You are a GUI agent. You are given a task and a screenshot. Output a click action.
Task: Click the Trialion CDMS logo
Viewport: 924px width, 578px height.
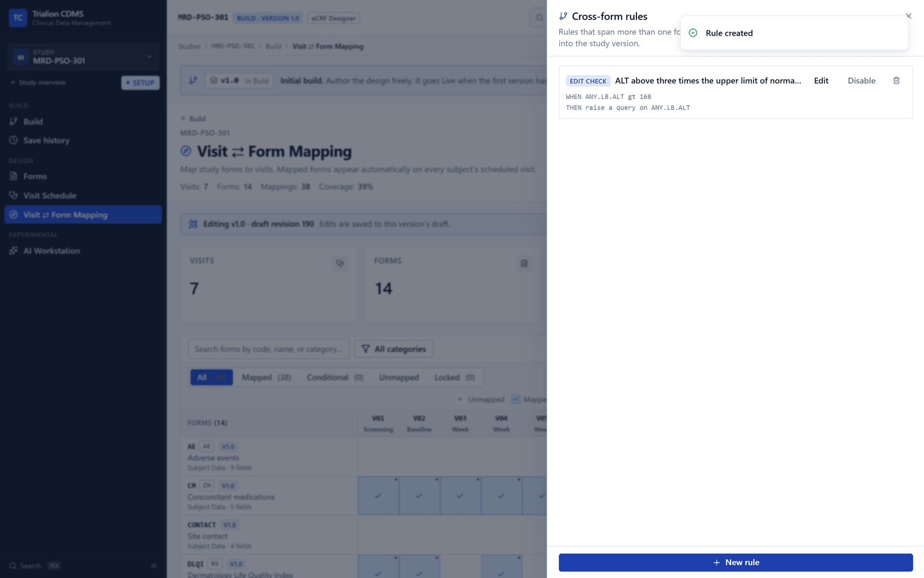click(18, 18)
